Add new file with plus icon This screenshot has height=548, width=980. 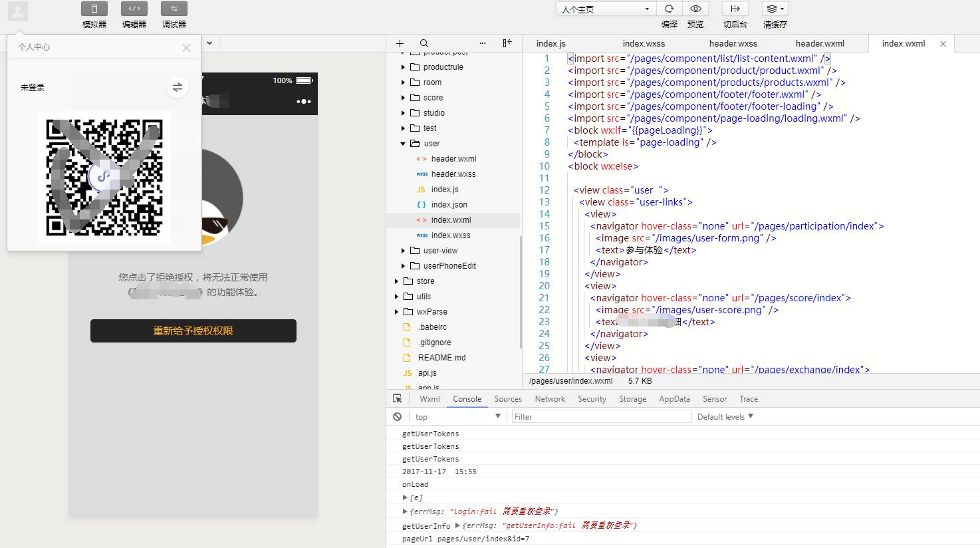pos(400,43)
